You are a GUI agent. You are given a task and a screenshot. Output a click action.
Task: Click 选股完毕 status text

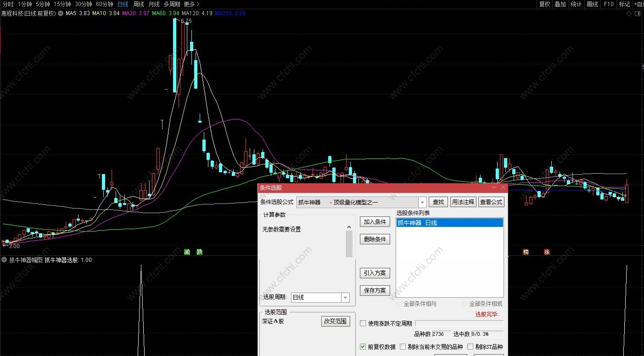click(487, 314)
